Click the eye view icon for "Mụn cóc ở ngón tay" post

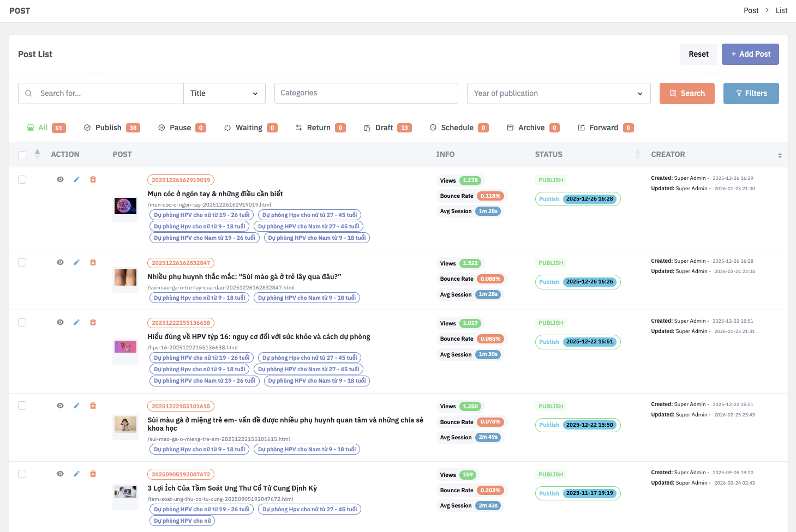[60, 179]
